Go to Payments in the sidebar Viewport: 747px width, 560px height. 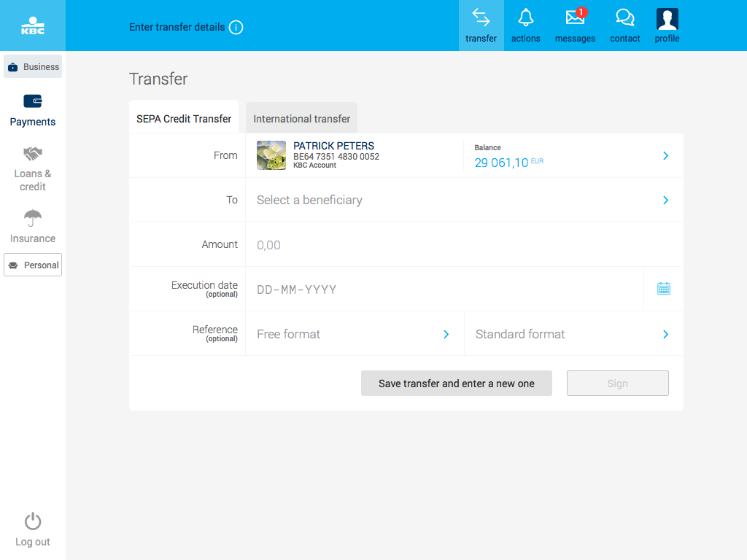click(32, 109)
